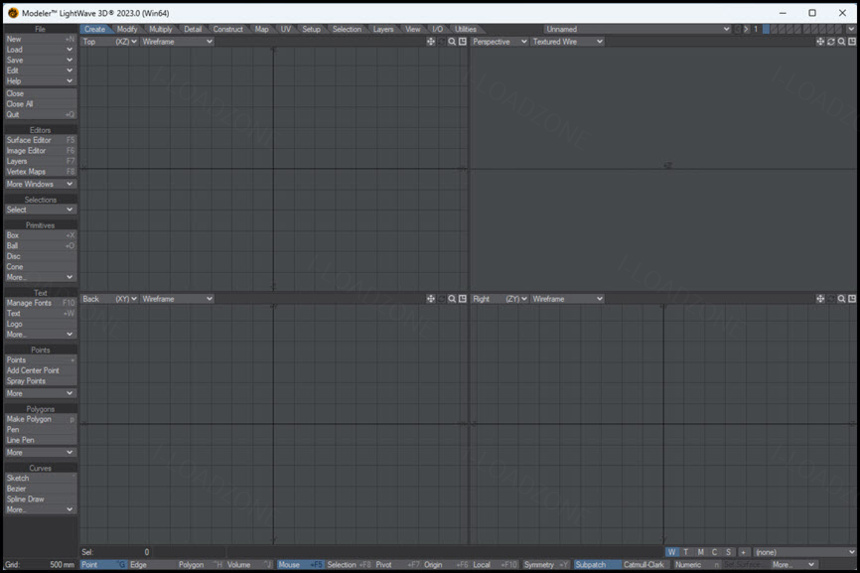The height and width of the screenshot is (573, 860).
Task: Switch to Edge selection mode
Action: pos(151,565)
